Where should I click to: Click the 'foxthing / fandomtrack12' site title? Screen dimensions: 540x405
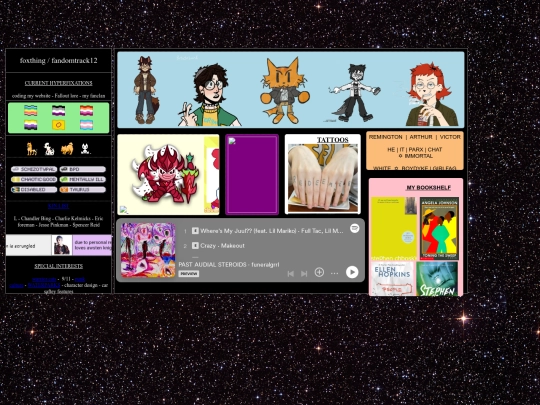[59, 61]
